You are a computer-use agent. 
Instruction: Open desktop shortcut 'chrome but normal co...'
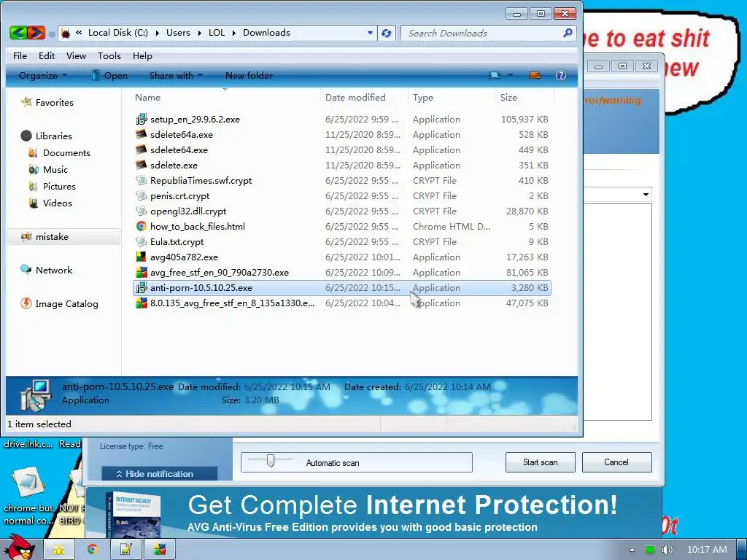[28, 495]
